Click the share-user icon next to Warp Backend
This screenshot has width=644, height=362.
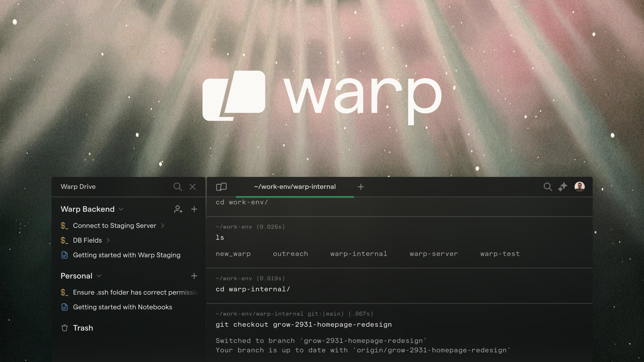178,209
